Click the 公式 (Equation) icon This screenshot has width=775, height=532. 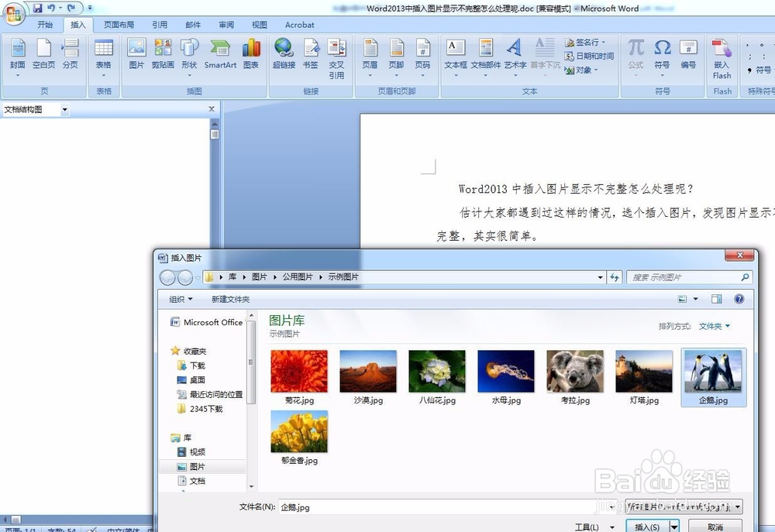635,54
